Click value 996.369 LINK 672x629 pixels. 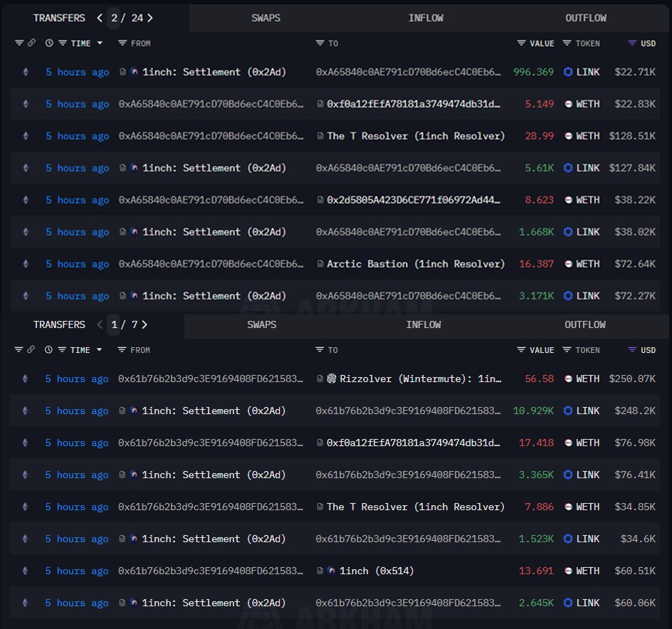(533, 72)
